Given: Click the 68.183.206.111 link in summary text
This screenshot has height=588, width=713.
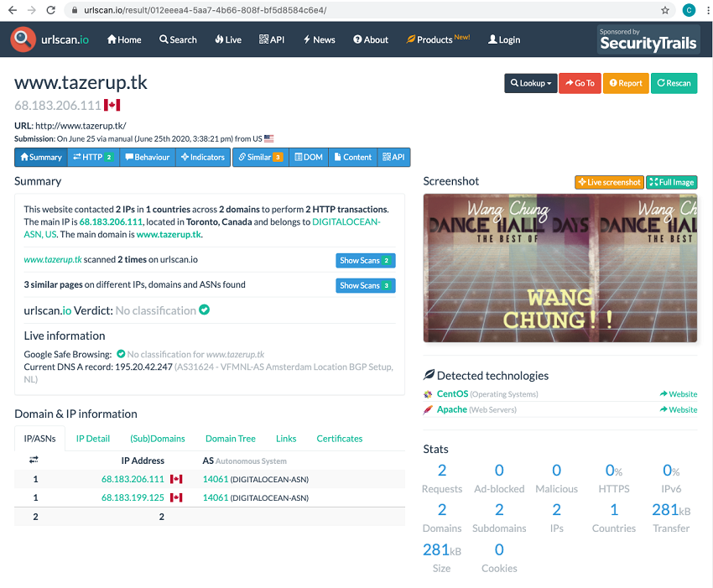Looking at the screenshot, I should [x=111, y=222].
